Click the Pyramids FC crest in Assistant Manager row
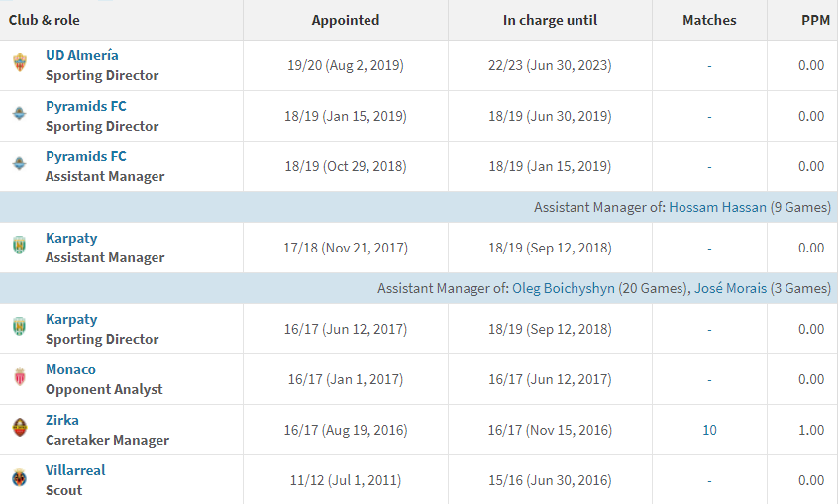The width and height of the screenshot is (838, 504). [x=19, y=166]
